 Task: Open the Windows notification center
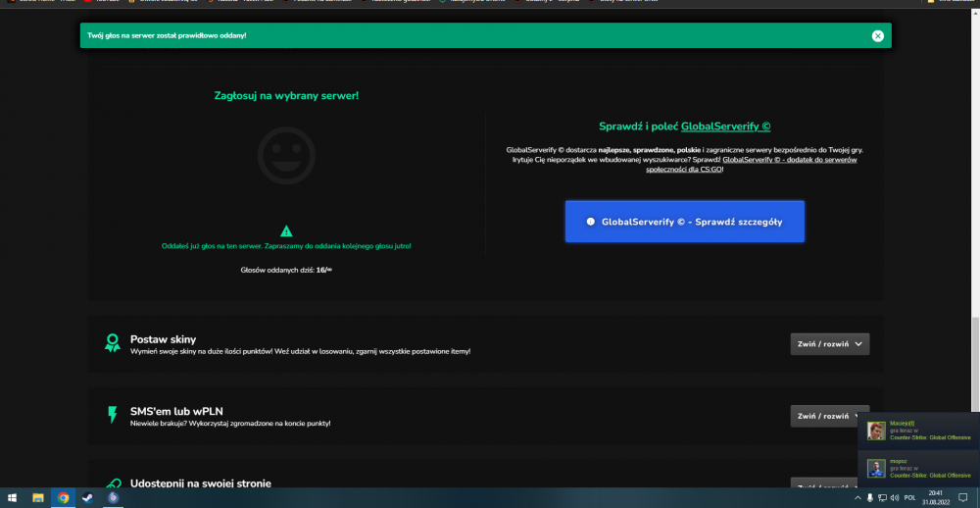coord(963,498)
